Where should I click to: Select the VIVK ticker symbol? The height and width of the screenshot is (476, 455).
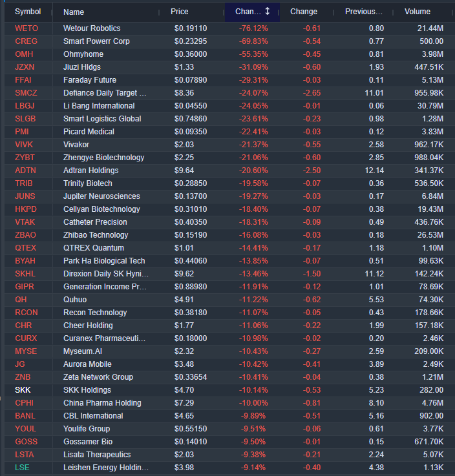24,145
